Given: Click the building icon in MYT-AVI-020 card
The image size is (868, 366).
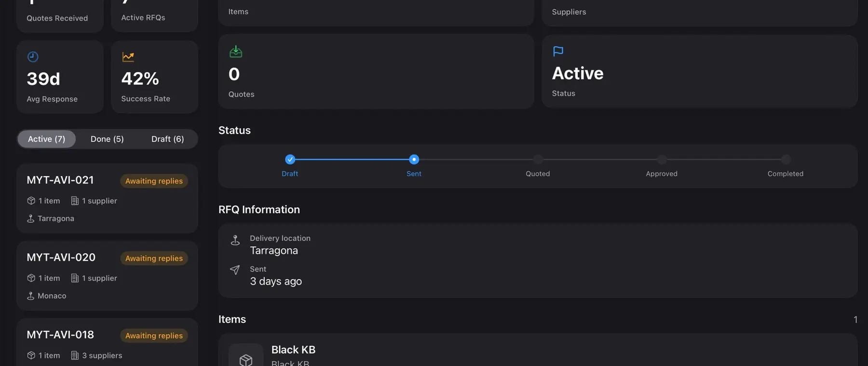Looking at the screenshot, I should pos(75,278).
